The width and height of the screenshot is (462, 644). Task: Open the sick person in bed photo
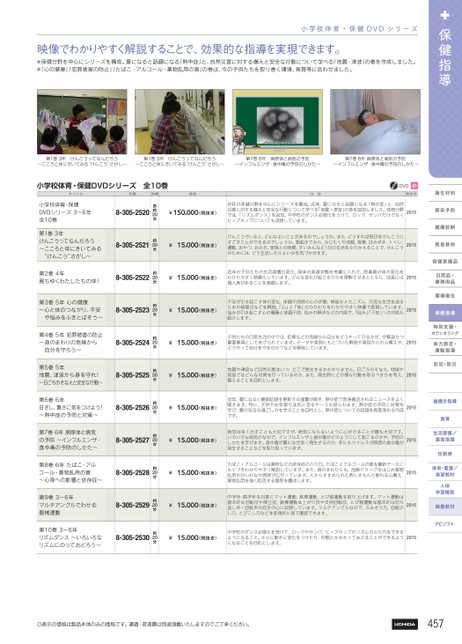tap(375, 122)
